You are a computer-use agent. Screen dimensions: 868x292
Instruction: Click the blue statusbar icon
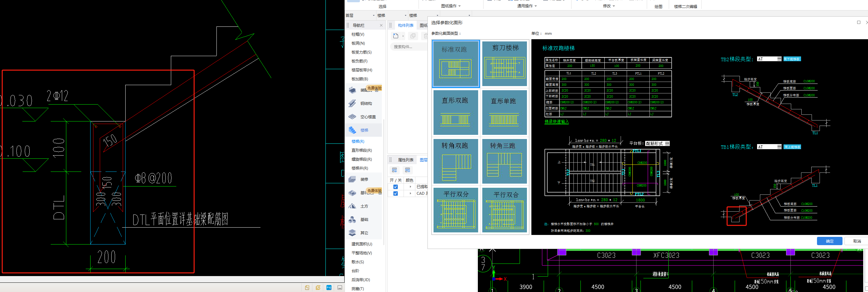pos(329,287)
